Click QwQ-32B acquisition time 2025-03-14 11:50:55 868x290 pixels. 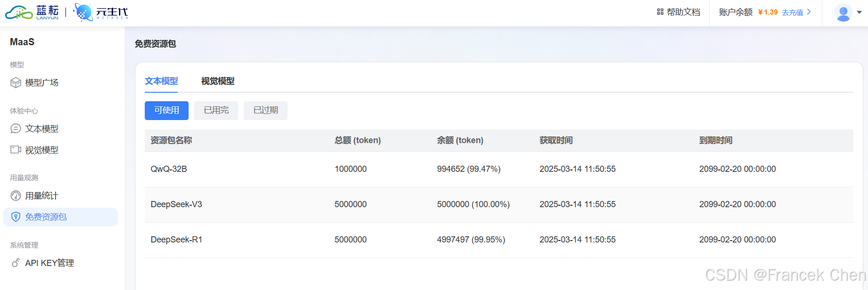tap(578, 169)
